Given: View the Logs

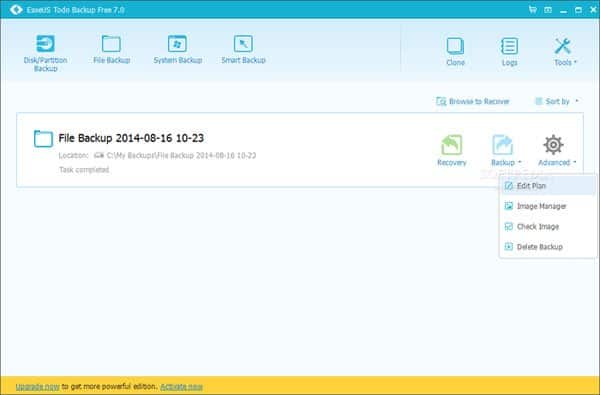Looking at the screenshot, I should click(509, 52).
